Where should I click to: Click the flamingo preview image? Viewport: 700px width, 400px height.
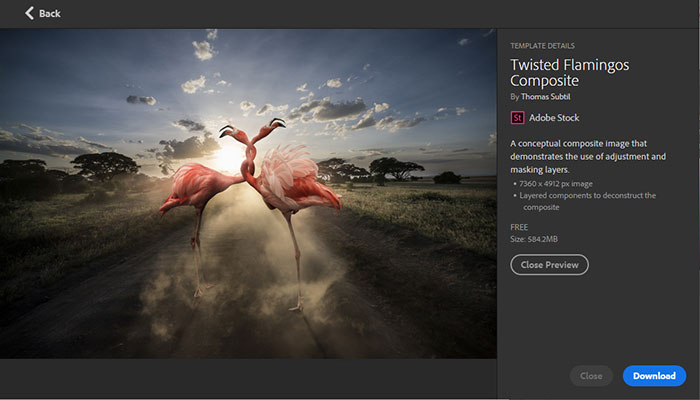[x=248, y=193]
